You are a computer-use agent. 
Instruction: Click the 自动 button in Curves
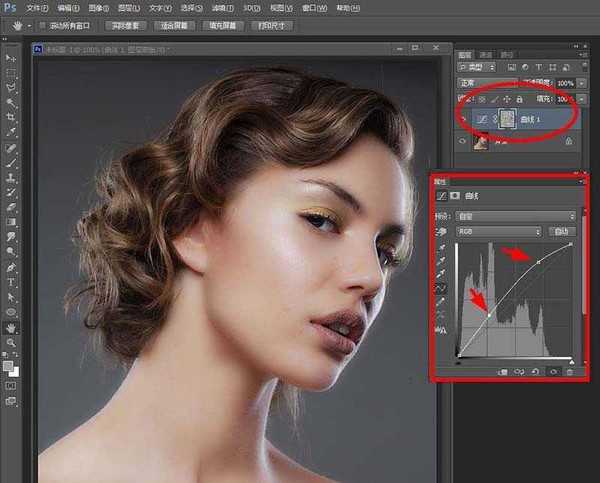(x=564, y=230)
